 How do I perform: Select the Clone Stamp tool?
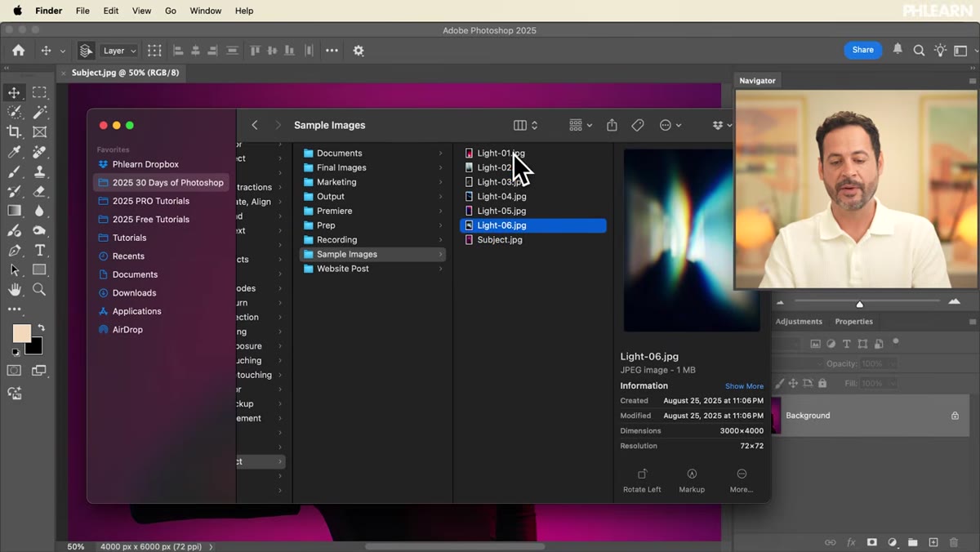pos(39,171)
